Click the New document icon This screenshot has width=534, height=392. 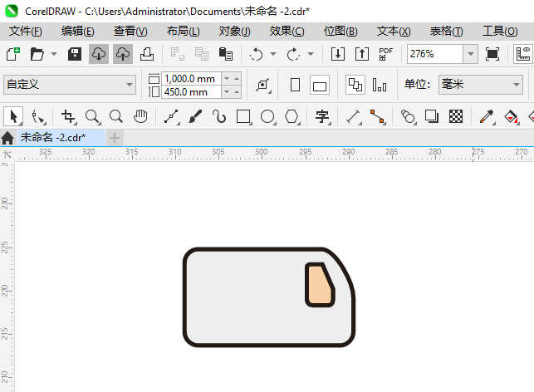tap(13, 54)
